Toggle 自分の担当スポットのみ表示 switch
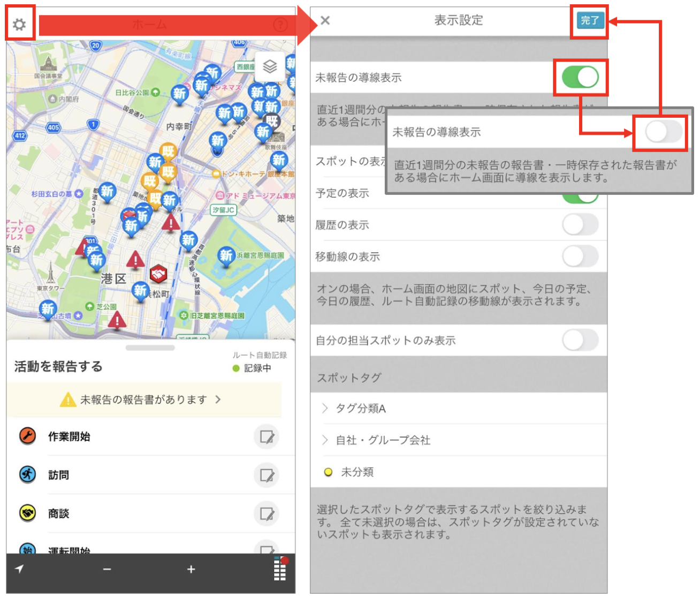 click(x=580, y=340)
